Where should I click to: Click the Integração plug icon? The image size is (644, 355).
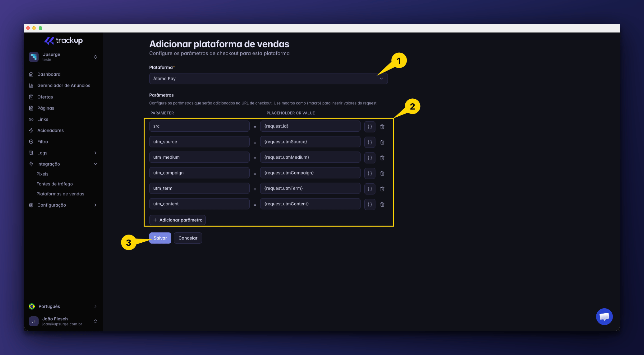point(31,164)
